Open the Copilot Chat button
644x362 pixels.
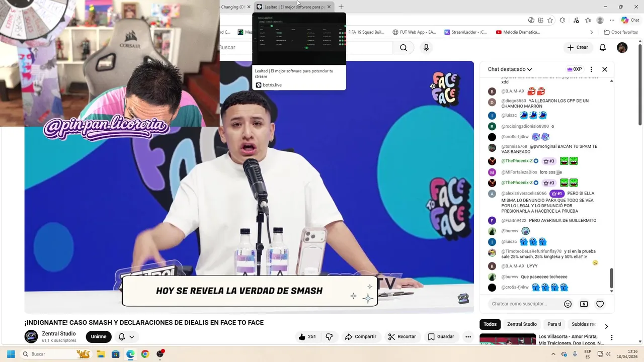[630, 20]
